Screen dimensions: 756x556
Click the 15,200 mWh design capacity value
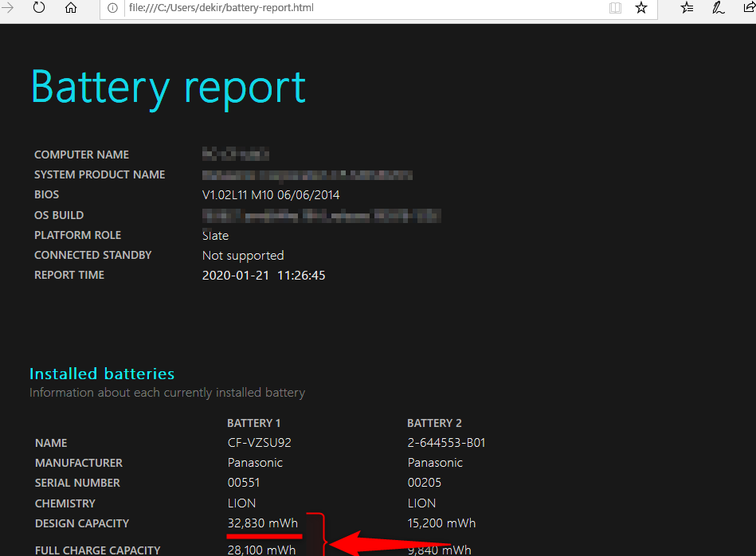[x=441, y=523]
